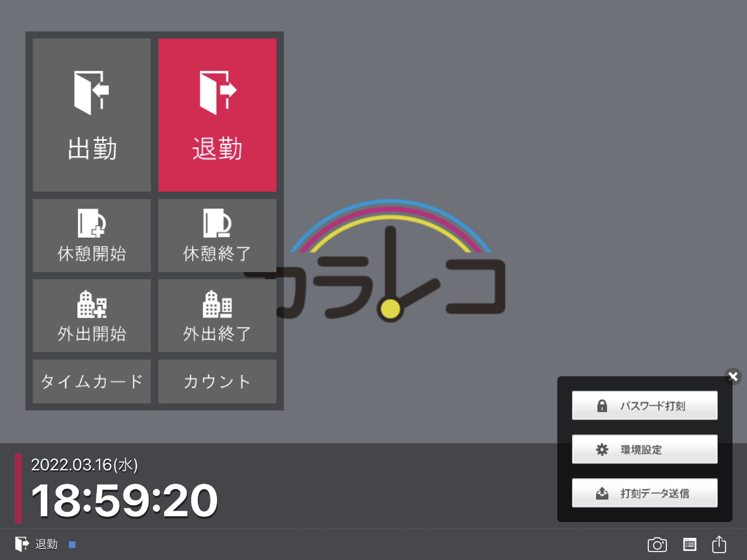Viewport: 747px width, 560px height.
Task: Tap the 休憩開始 break start button
Action: 92,235
